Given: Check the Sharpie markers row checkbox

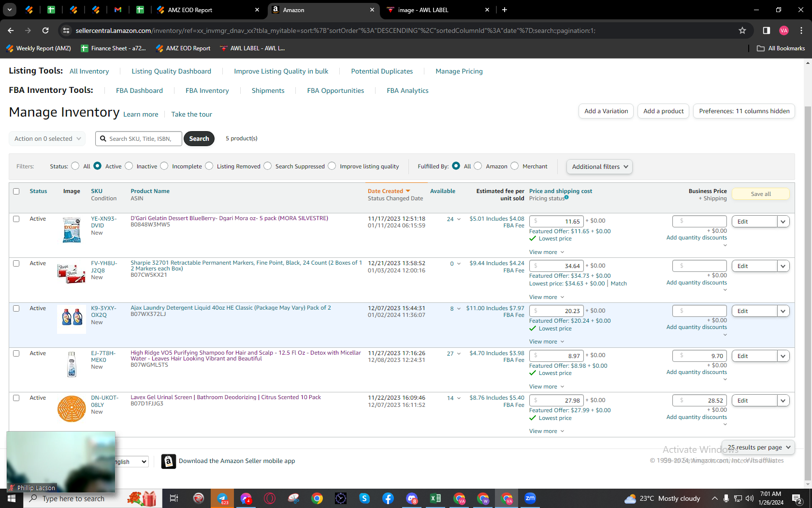Looking at the screenshot, I should (x=16, y=263).
